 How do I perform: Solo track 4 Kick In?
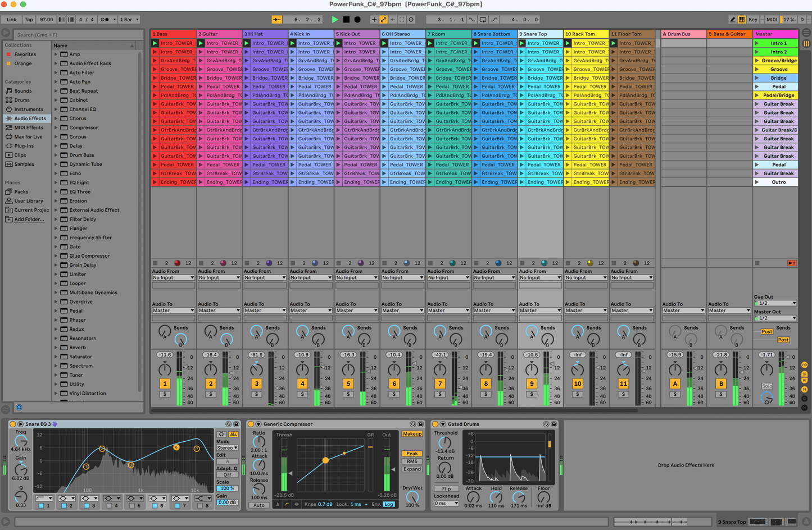[302, 394]
